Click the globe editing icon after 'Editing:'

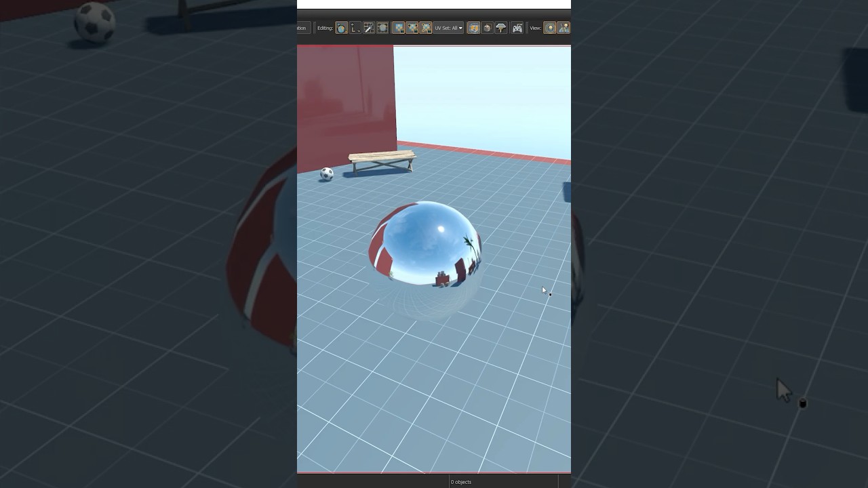341,28
